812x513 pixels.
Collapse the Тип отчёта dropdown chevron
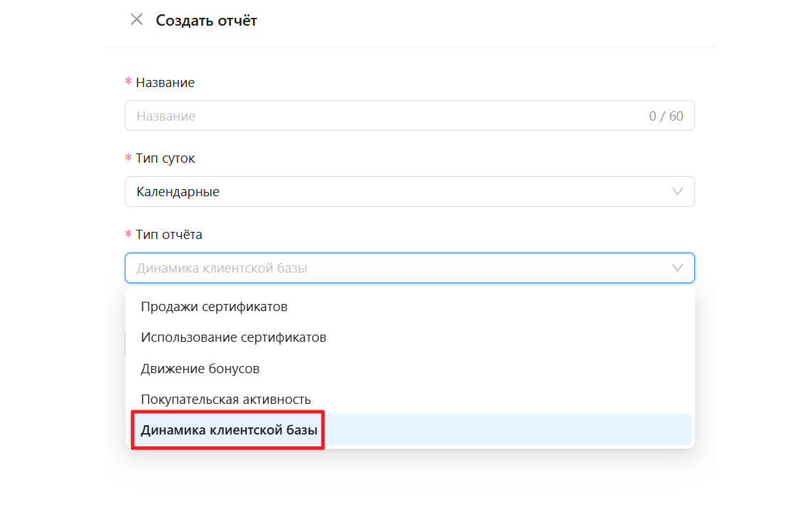tap(677, 268)
